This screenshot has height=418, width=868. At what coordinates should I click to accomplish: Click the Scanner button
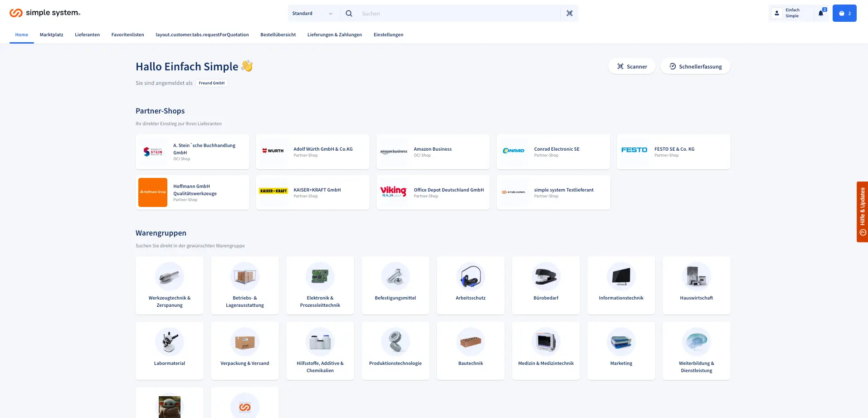632,66
